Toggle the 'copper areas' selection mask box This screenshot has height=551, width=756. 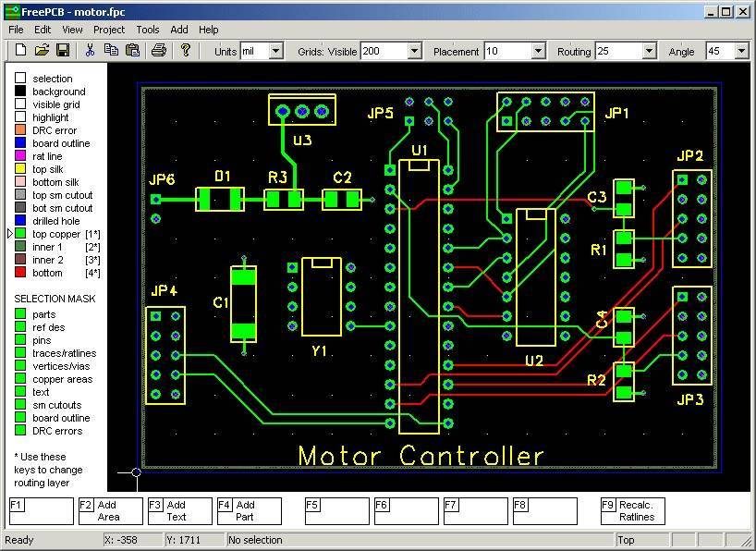click(20, 379)
